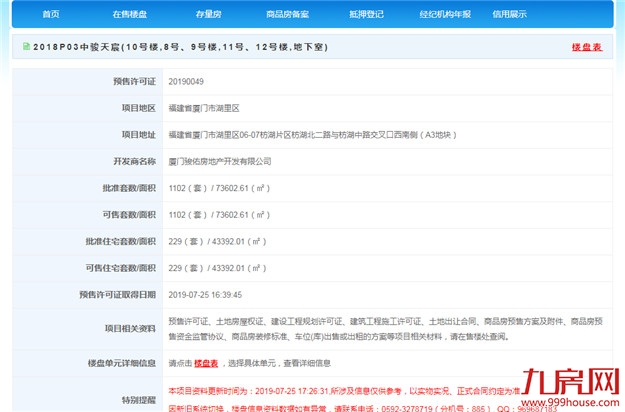Open 抵押登记 from the navigation bar
The image size is (625, 412).
click(x=366, y=14)
